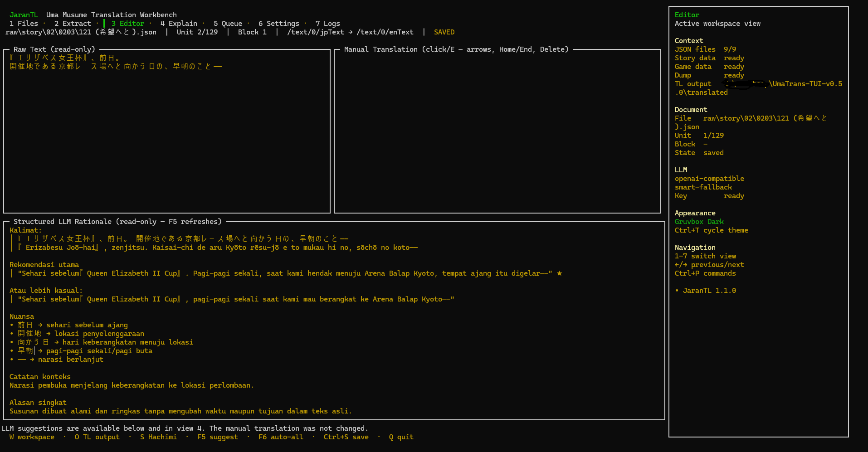Run F5 suggest from footer
This screenshot has width=868, height=452.
(x=218, y=437)
